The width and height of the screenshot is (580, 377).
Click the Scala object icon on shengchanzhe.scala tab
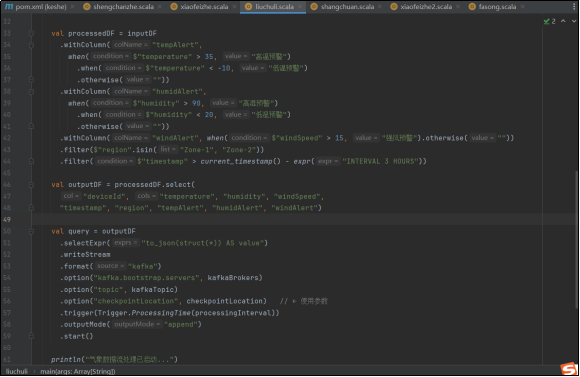[x=87, y=7]
